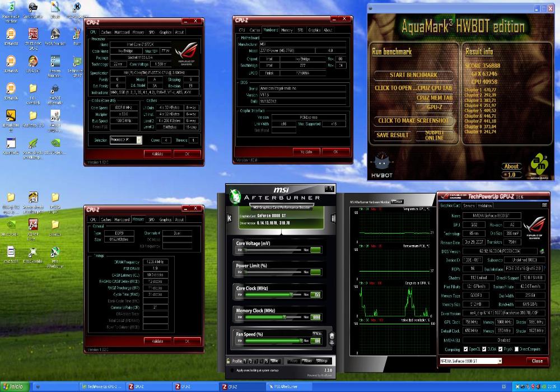560x392 pixels.
Task: Click the About button in AquaMark
Action: pyautogui.click(x=511, y=166)
